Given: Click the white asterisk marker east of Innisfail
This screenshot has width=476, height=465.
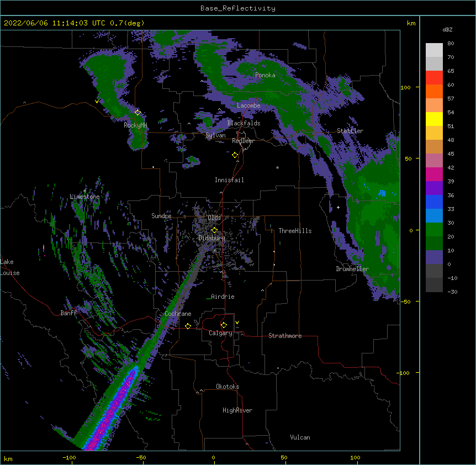Looking at the screenshot, I should pos(277,167).
